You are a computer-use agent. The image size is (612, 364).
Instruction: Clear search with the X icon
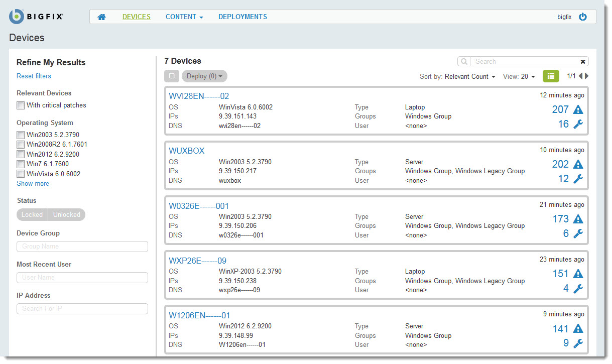(583, 62)
